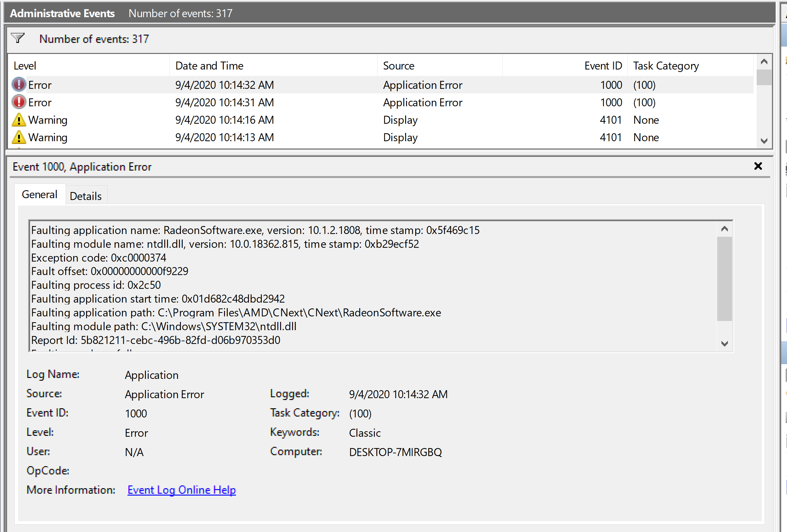
Task: Click the User value N/A
Action: tap(134, 452)
